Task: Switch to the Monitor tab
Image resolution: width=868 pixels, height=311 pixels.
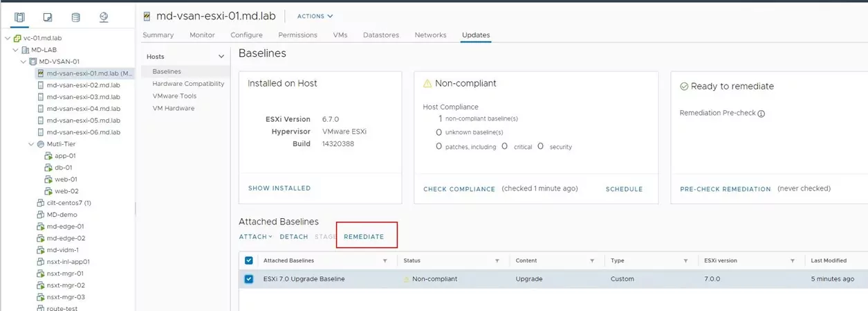Action: pyautogui.click(x=202, y=35)
